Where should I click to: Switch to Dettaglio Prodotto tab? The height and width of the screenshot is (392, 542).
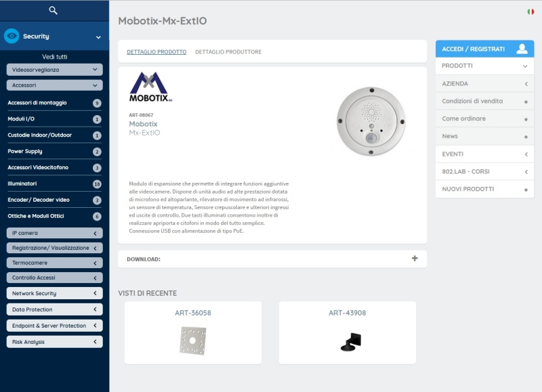coord(157,52)
